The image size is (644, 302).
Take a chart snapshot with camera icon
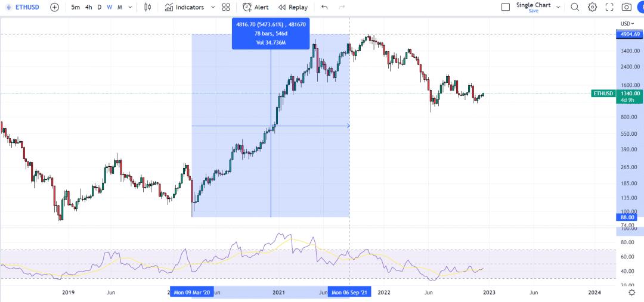[627, 7]
